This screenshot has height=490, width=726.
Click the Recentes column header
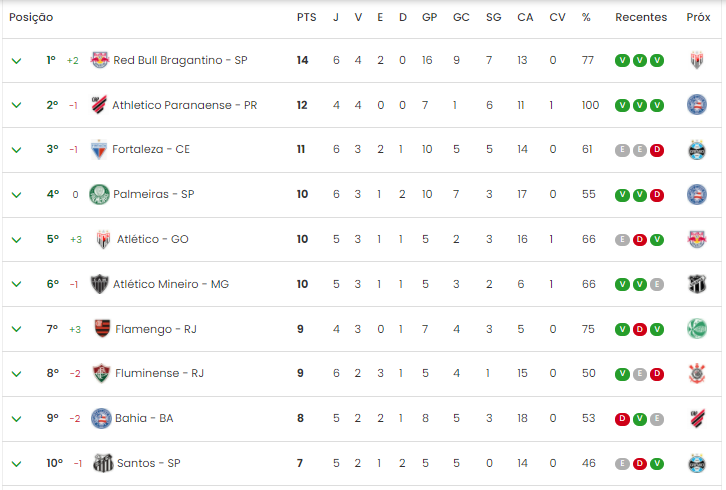click(641, 17)
